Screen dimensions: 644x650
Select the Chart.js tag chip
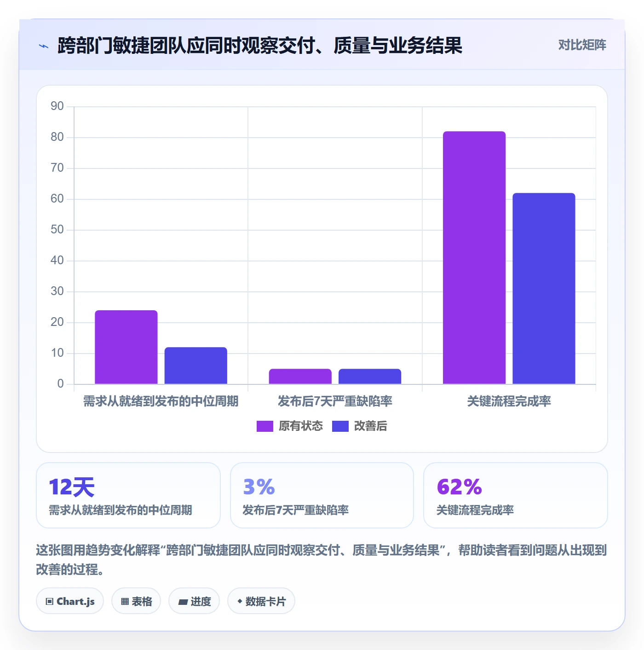click(x=70, y=601)
